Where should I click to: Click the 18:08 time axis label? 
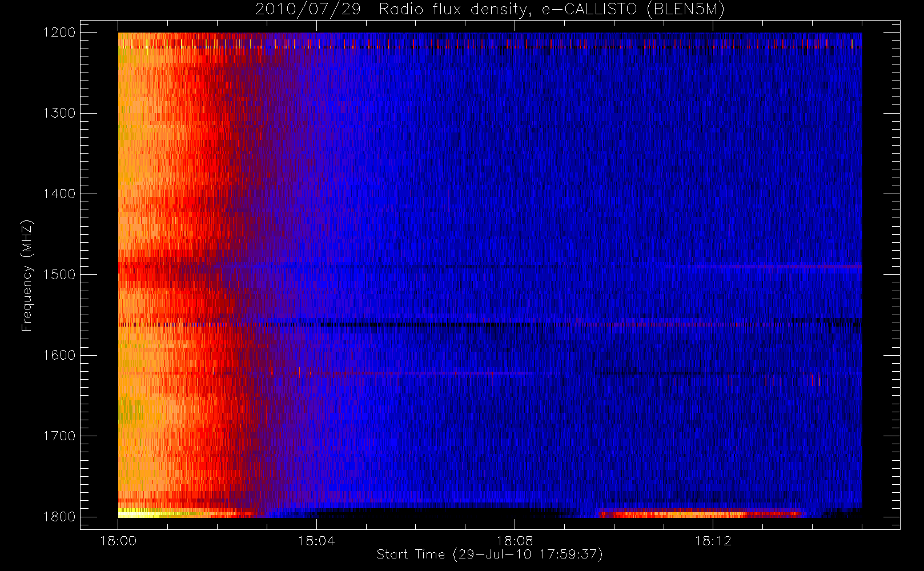click(x=515, y=541)
